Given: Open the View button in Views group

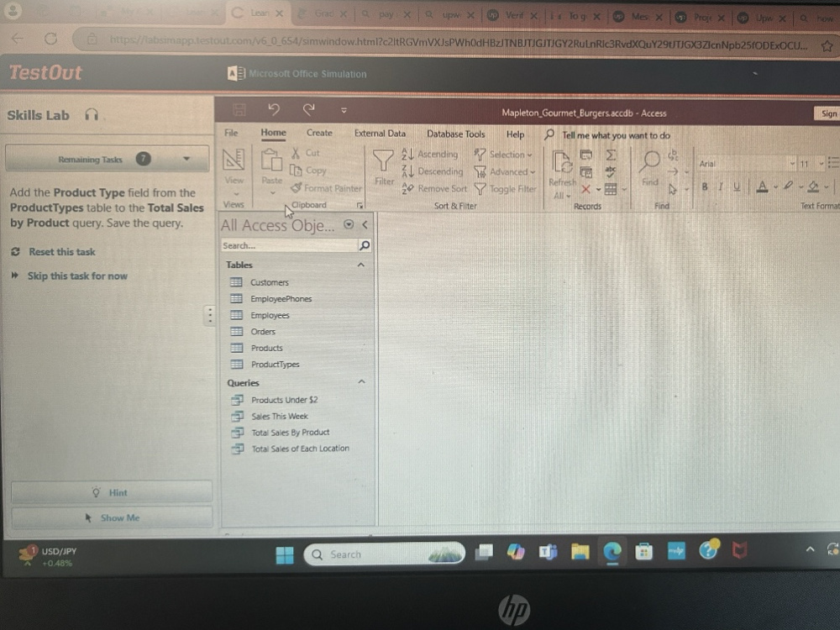Looking at the screenshot, I should [234, 171].
